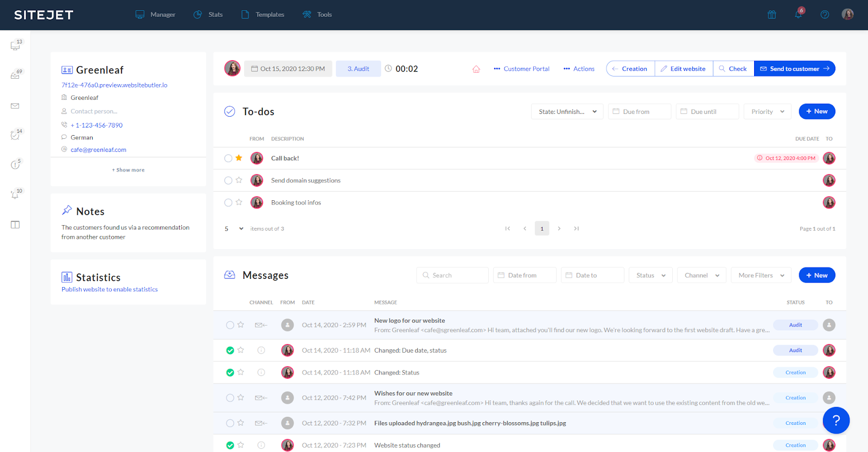Mark Booking tool infos as done
Screen dimensions: 868x452
228,203
